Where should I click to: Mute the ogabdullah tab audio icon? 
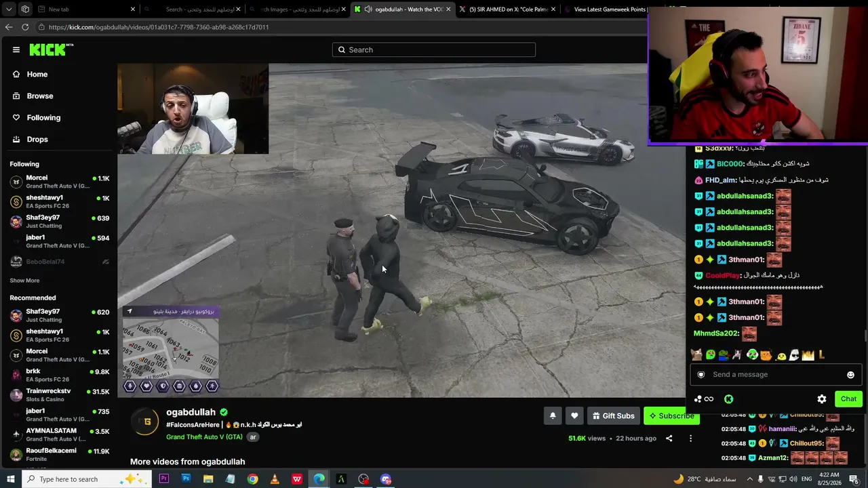pyautogui.click(x=368, y=9)
